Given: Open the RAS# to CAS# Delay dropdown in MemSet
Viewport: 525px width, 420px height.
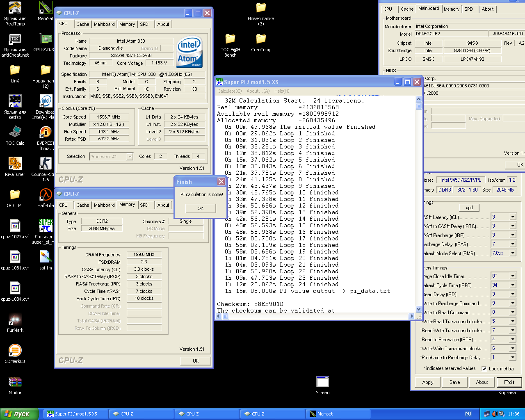Looking at the screenshot, I should [x=513, y=226].
